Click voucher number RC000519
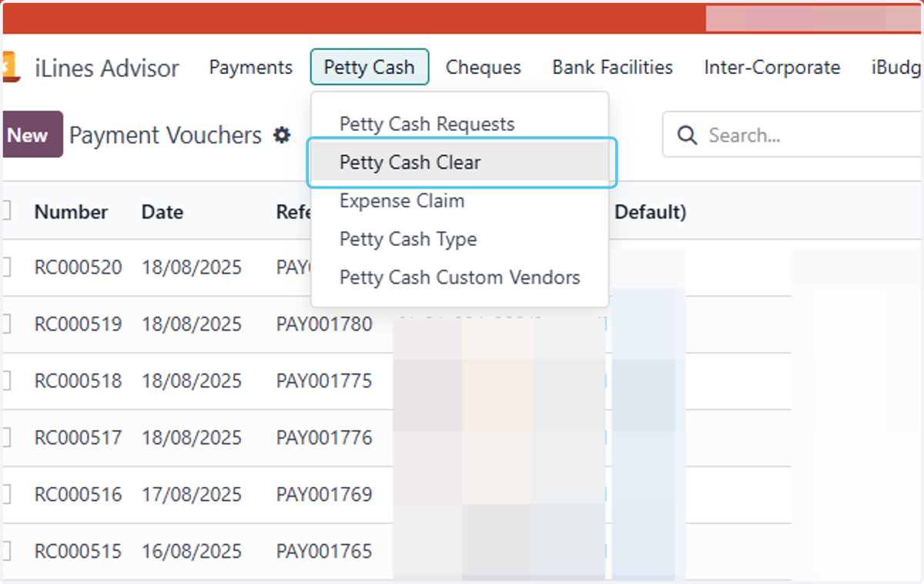 (x=78, y=324)
